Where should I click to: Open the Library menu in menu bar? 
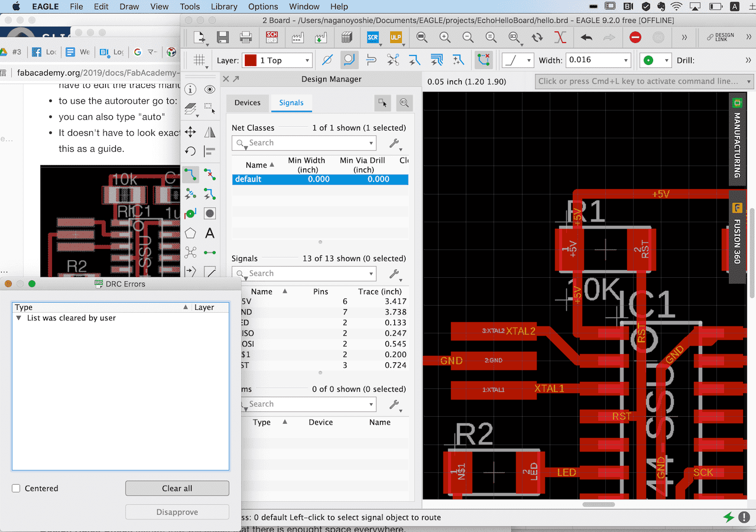(x=224, y=7)
